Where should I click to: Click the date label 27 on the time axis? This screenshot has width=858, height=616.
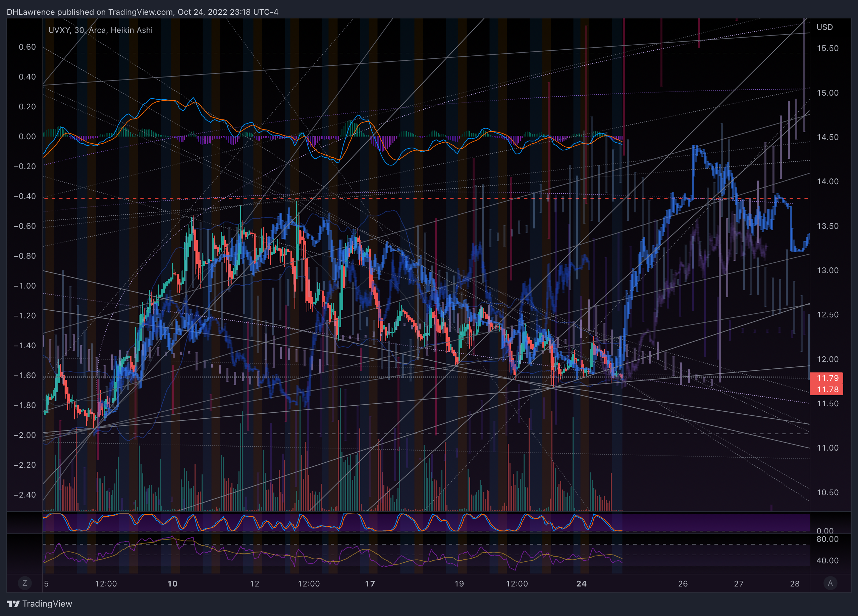coord(739,583)
